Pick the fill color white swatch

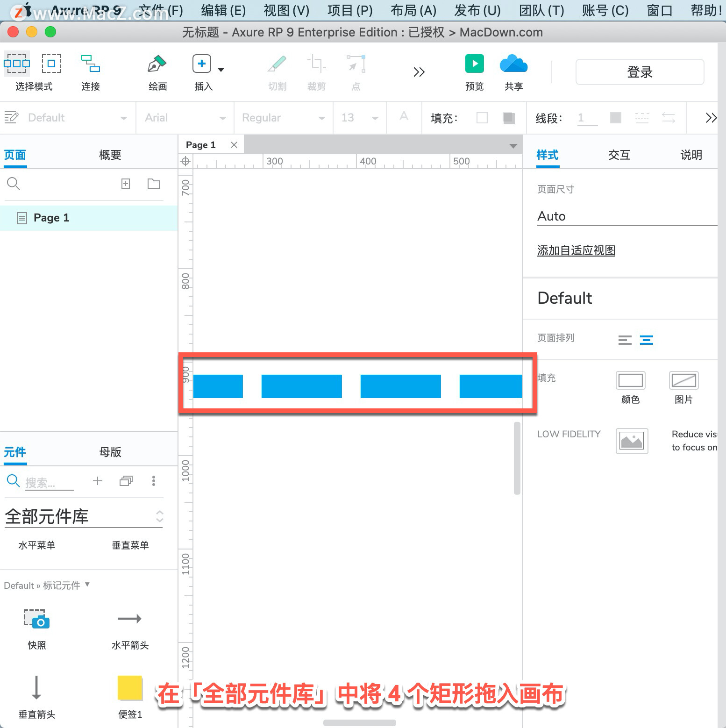click(x=482, y=118)
